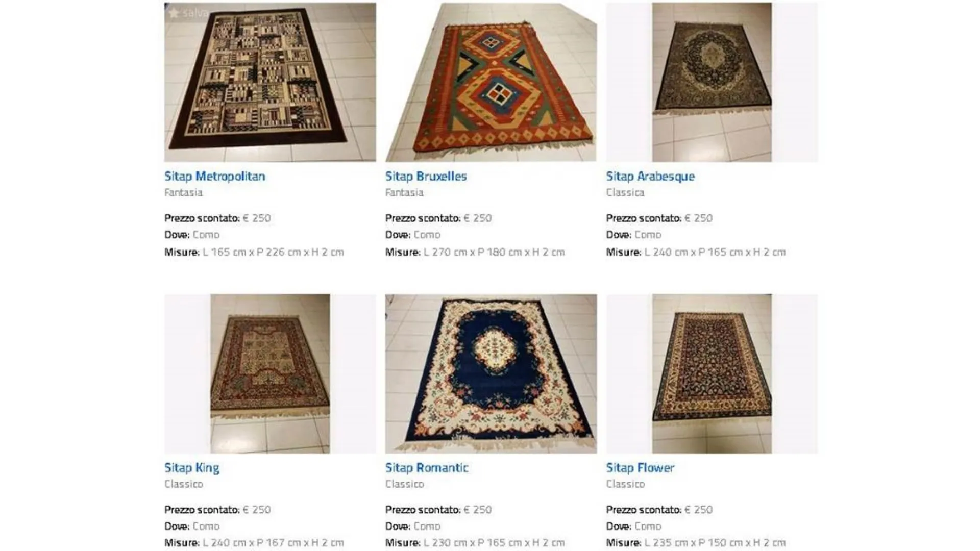
Task: Click Classica category under Sitap Arabesque
Action: [625, 192]
